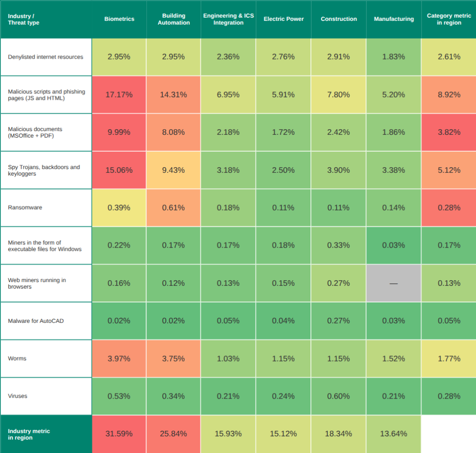The height and width of the screenshot is (453, 476).
Task: Click the Building Automation column header
Action: (174, 19)
